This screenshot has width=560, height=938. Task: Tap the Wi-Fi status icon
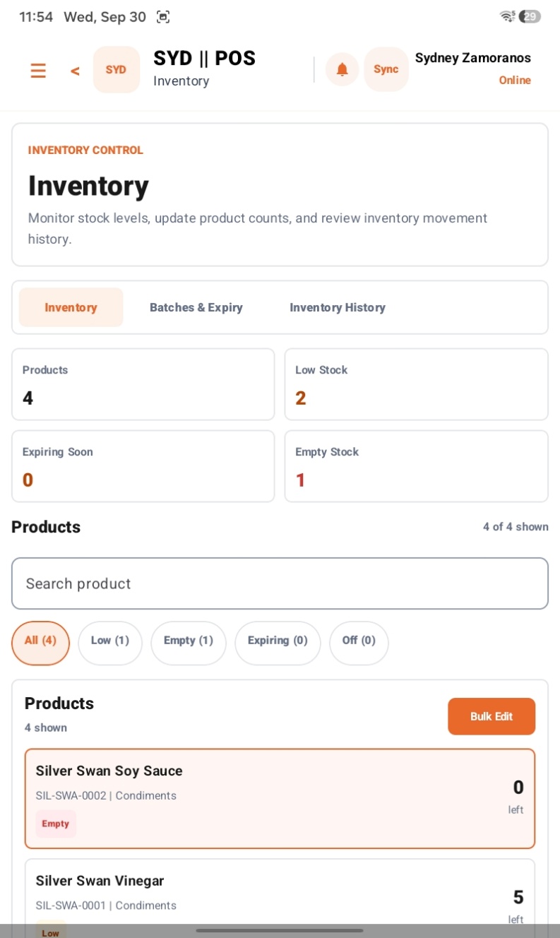click(x=507, y=16)
